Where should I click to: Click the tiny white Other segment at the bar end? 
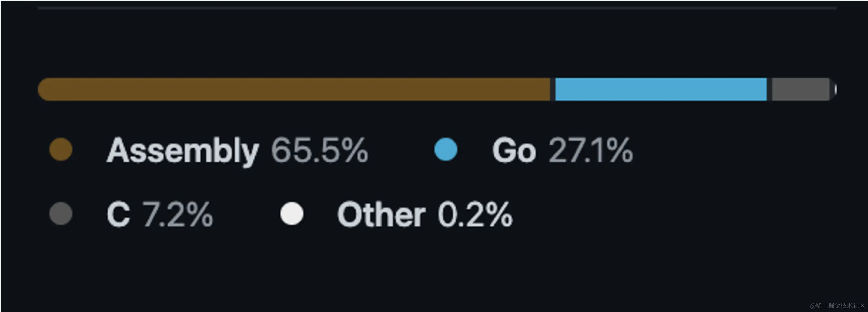point(836,90)
